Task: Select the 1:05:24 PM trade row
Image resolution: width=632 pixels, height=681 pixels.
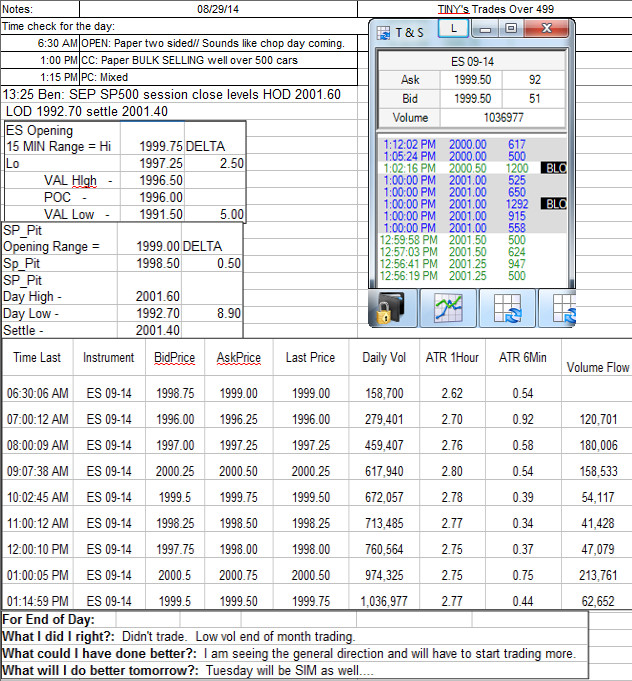Action: (x=473, y=156)
